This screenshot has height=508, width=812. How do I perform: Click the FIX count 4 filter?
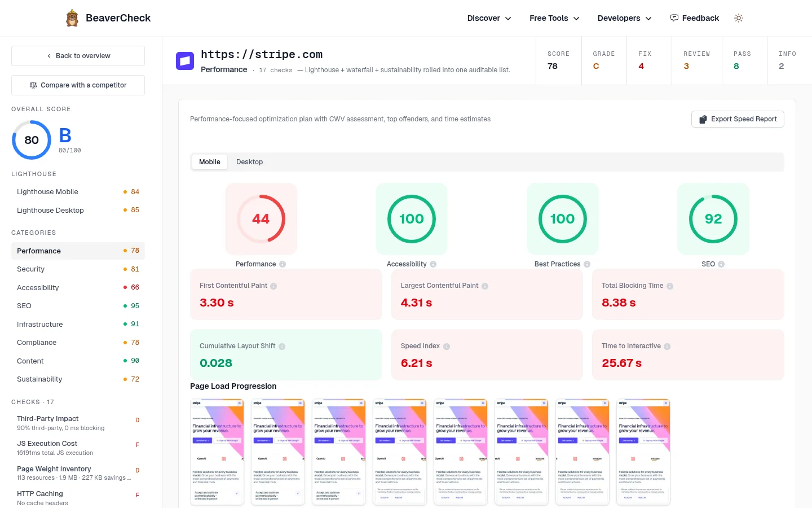point(649,61)
